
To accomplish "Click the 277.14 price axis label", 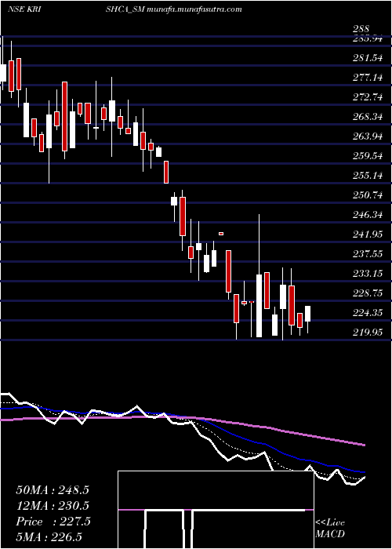I will tap(368, 78).
